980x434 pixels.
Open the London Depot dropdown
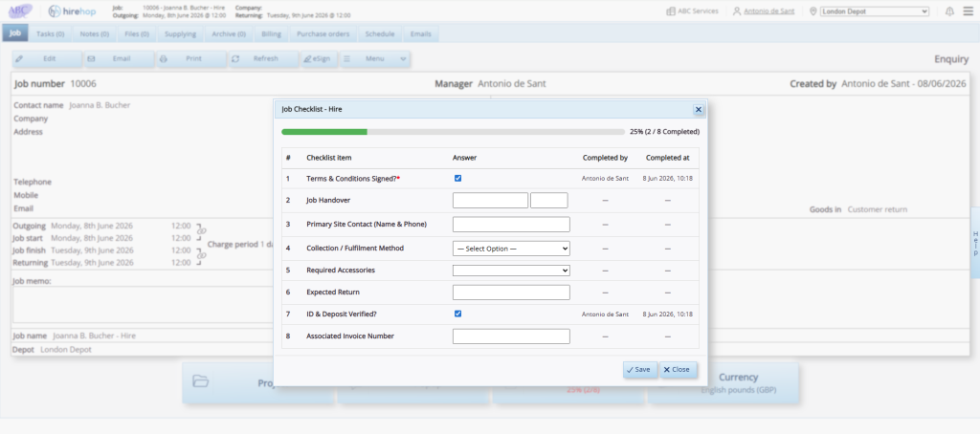[875, 11]
